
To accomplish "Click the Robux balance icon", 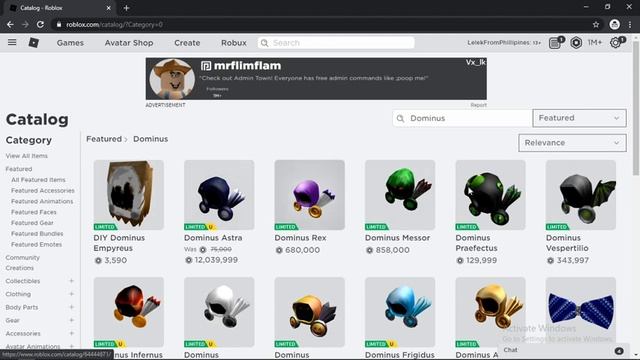I will tap(576, 43).
